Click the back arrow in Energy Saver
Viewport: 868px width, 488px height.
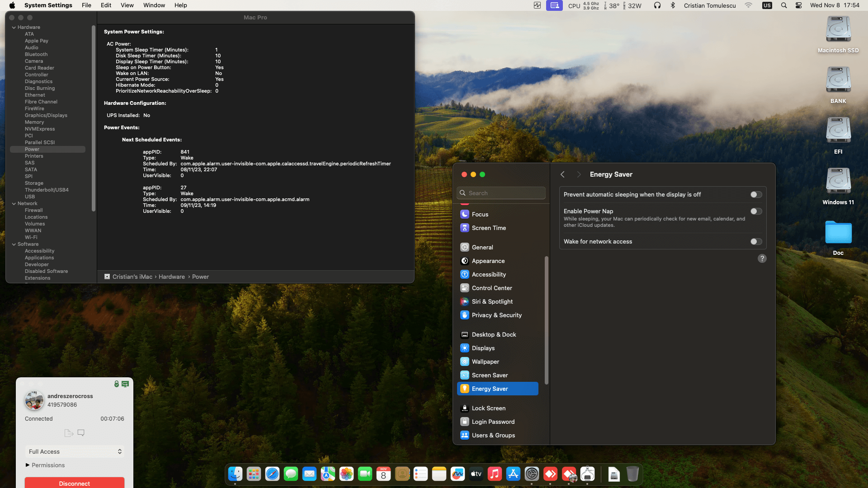point(562,174)
